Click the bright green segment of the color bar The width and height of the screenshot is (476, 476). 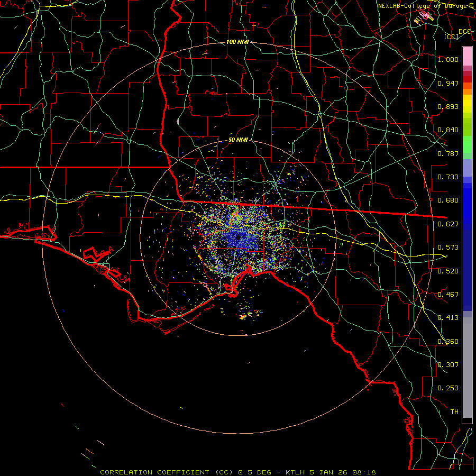(x=467, y=144)
